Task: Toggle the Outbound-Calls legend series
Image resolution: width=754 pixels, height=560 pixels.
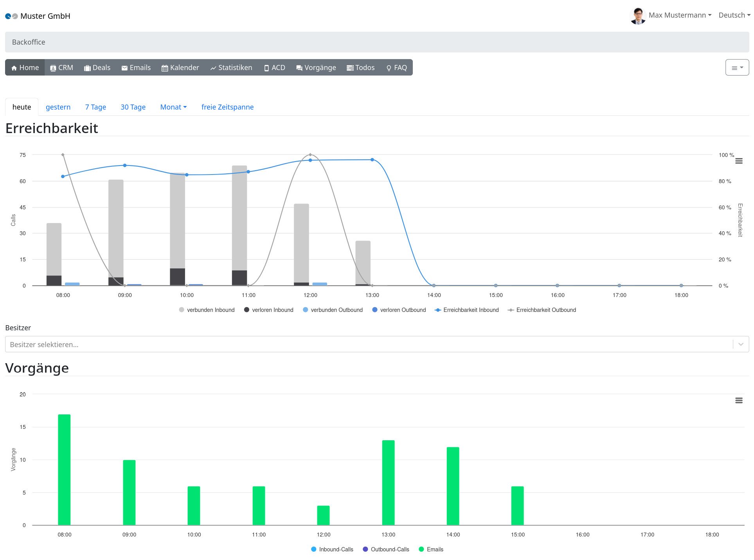Action: click(386, 549)
